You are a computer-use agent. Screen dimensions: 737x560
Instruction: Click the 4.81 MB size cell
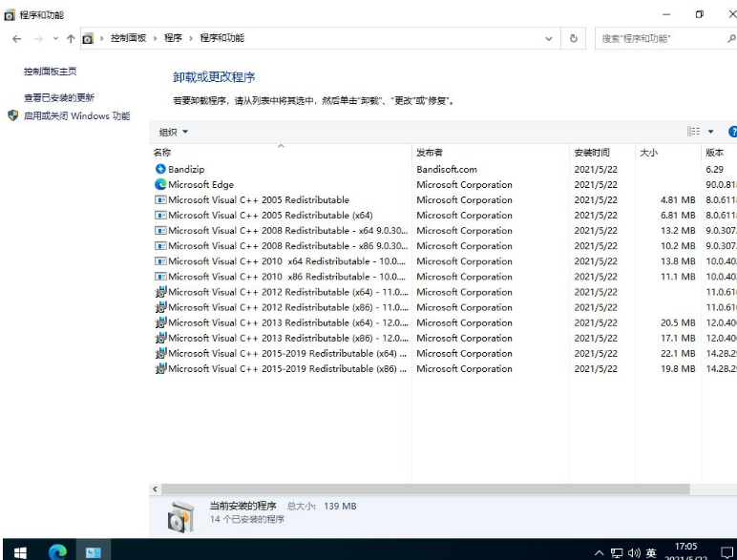point(678,200)
